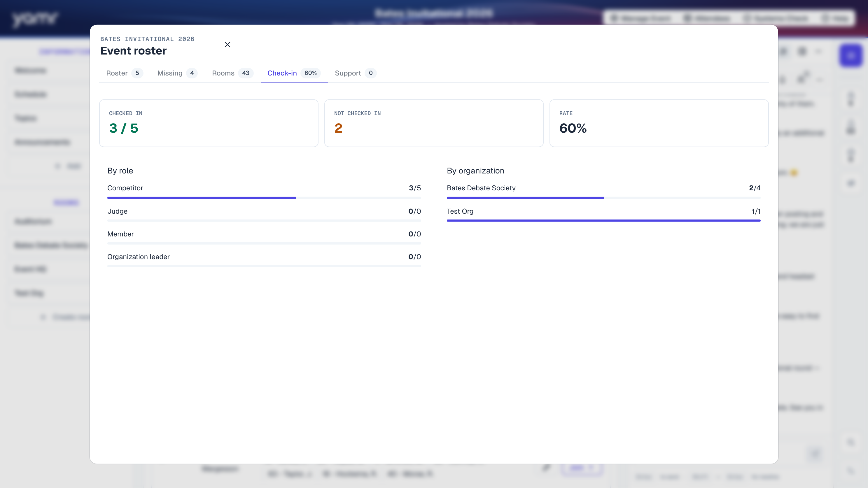Click the By role heading

pyautogui.click(x=120, y=171)
